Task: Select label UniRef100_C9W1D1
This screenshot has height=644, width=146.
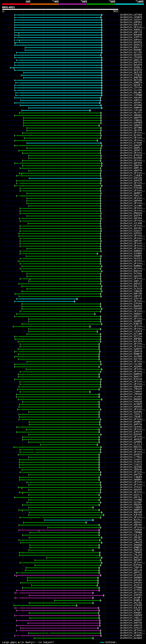Action: [131, 120]
